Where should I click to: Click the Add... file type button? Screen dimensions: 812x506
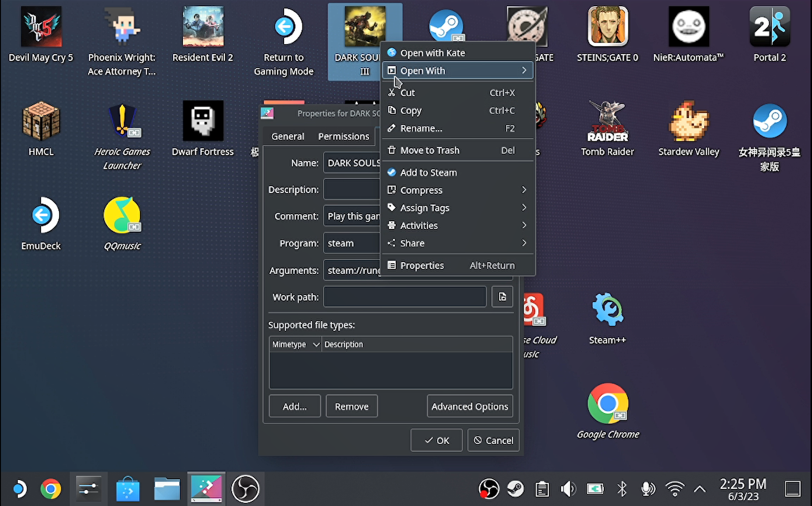[x=295, y=406]
